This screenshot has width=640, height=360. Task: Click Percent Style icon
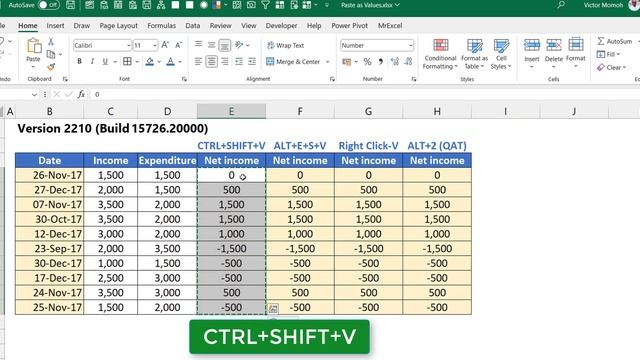(367, 62)
